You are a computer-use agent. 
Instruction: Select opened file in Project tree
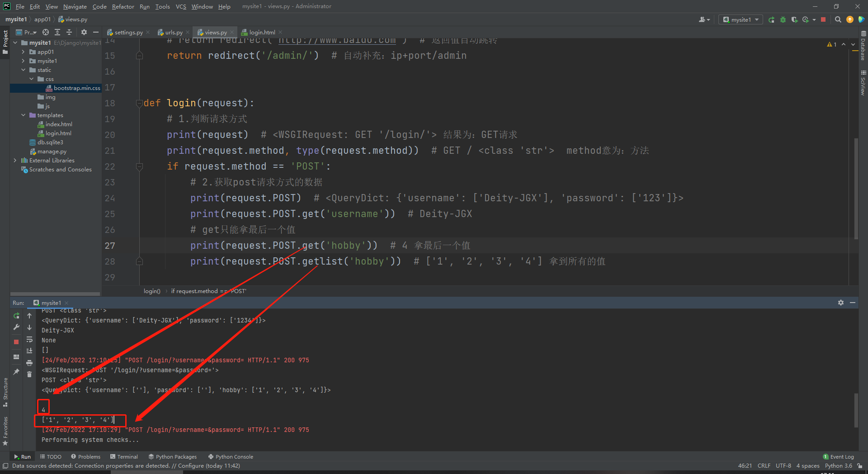46,32
